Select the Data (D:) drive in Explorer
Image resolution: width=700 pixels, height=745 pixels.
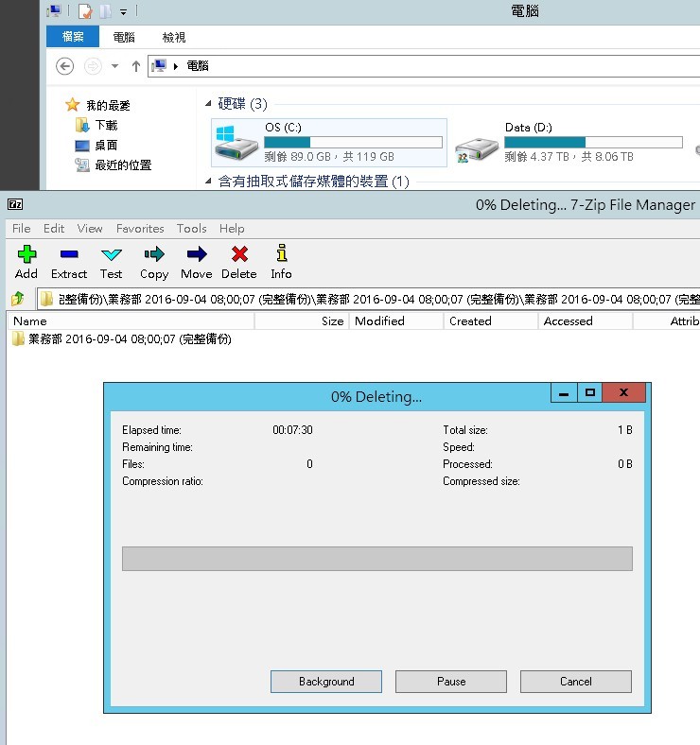pyautogui.click(x=569, y=143)
